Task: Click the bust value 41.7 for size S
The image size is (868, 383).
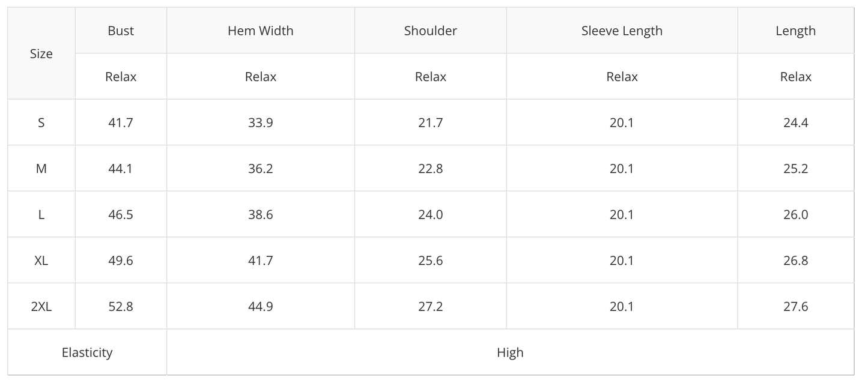Action: tap(121, 123)
